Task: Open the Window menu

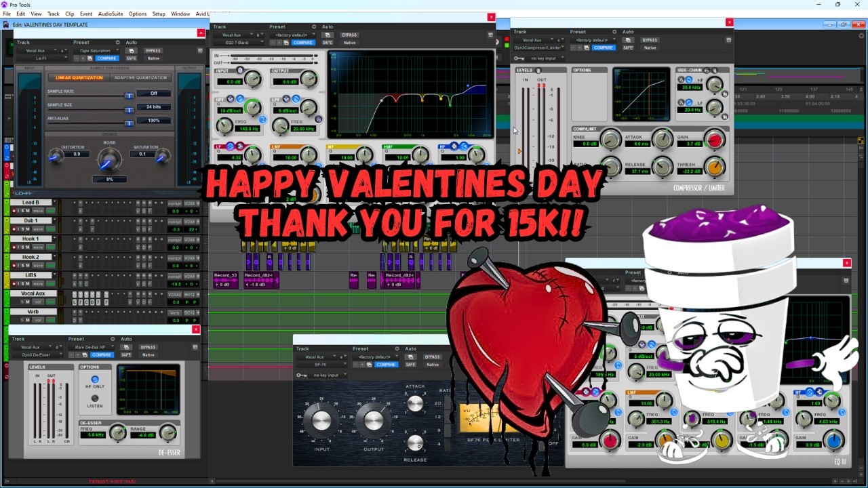Action: (180, 14)
